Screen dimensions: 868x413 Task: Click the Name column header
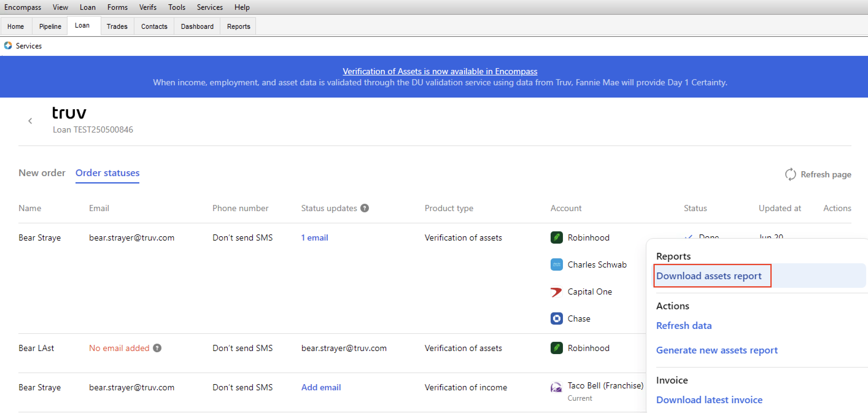(x=30, y=208)
